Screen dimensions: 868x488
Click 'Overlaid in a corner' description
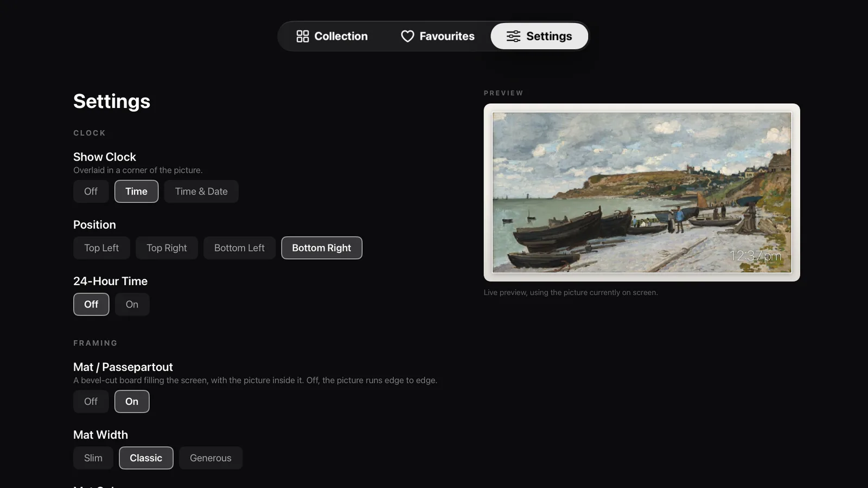138,170
